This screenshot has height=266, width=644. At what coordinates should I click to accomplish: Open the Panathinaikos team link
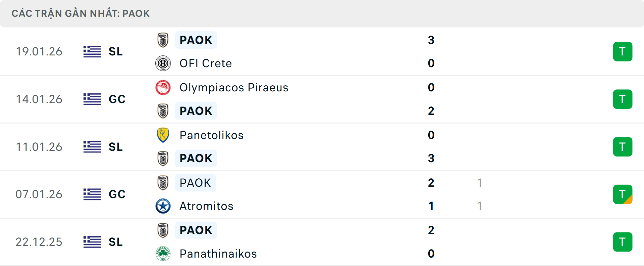tap(218, 254)
